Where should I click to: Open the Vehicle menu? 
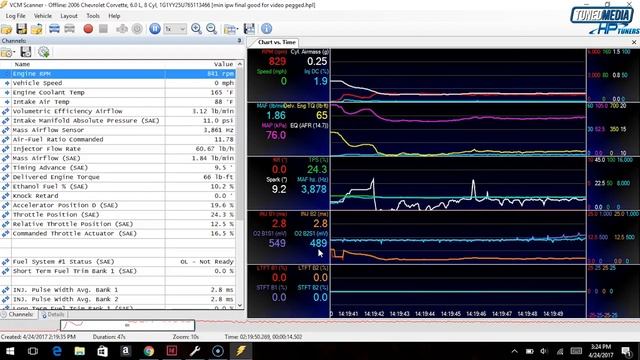tap(42, 16)
